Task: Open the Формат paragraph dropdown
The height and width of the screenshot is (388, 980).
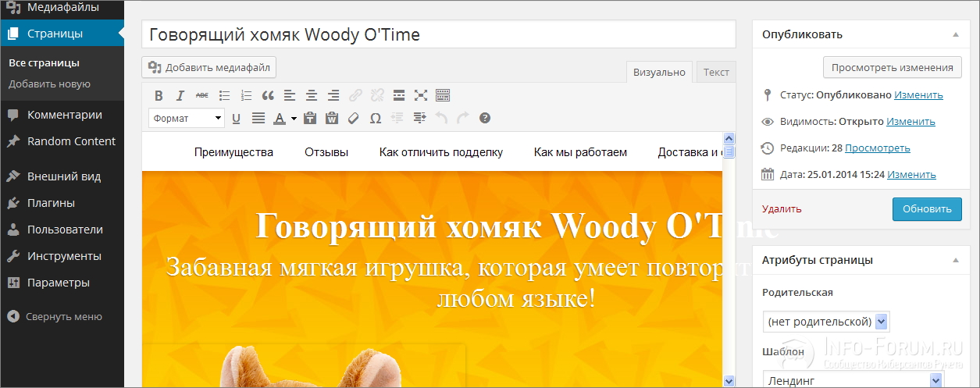Action: (x=187, y=119)
